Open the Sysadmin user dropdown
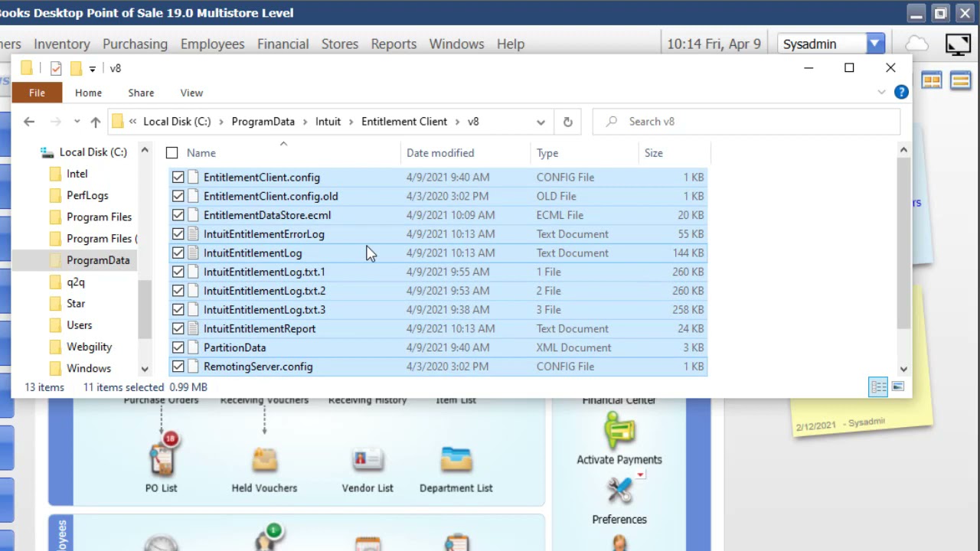Screen dimensions: 980x551 point(875,44)
